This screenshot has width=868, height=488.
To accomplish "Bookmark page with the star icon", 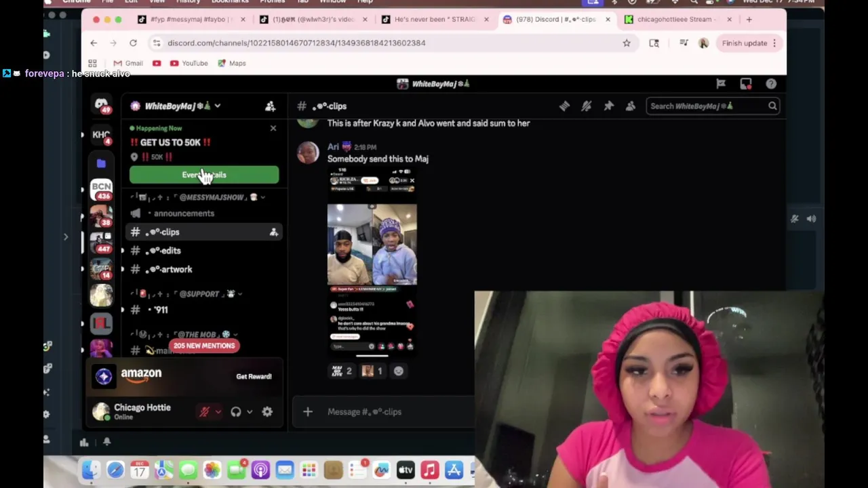I will coord(627,43).
